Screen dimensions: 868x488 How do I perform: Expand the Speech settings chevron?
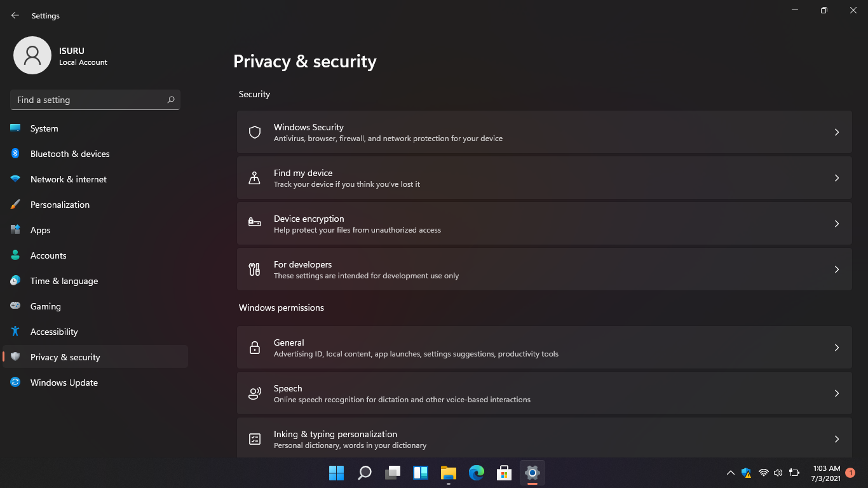837,393
